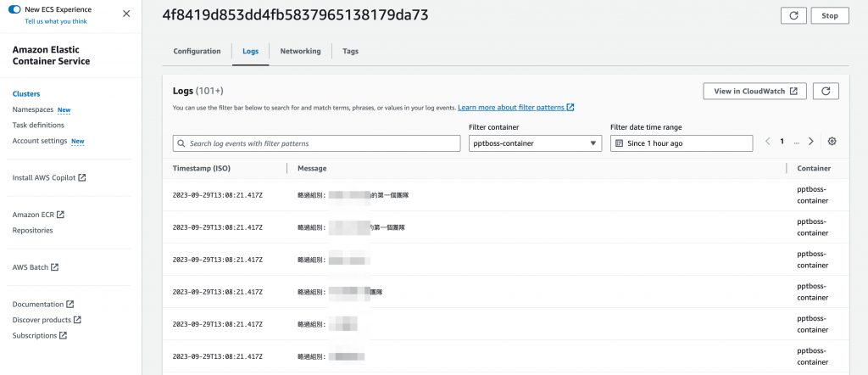868x375 pixels.
Task: Click the Message column header
Action: pos(312,168)
